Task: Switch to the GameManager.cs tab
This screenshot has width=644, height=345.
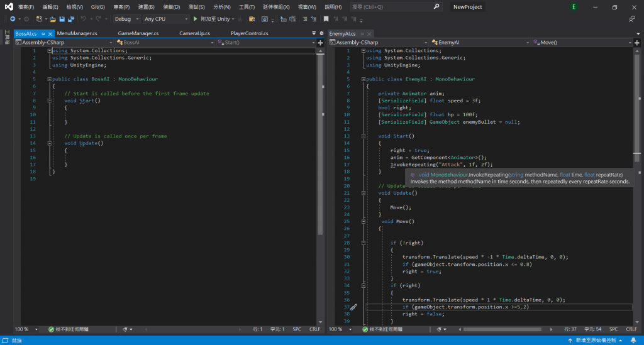Action: pyautogui.click(x=138, y=33)
